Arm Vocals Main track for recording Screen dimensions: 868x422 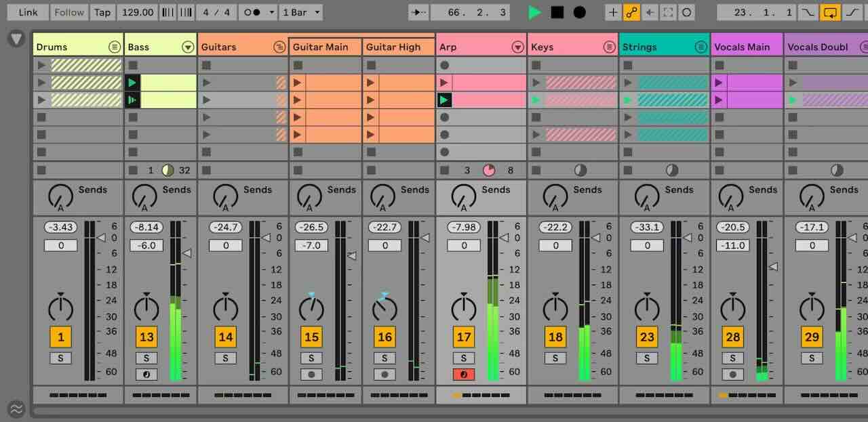[x=732, y=375]
